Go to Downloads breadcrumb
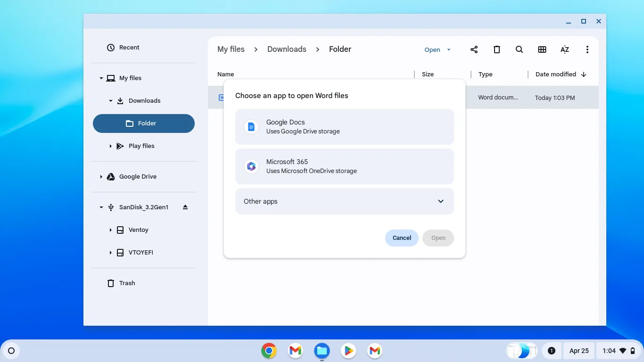 (x=287, y=49)
